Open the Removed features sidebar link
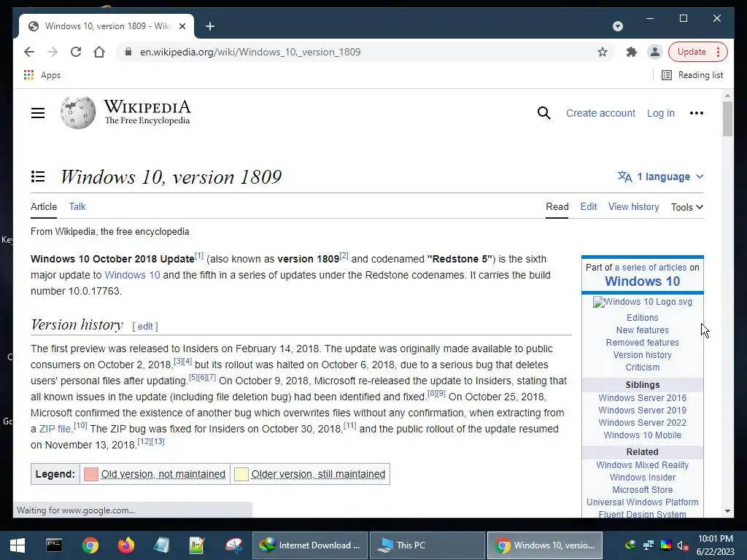Image resolution: width=747 pixels, height=560 pixels. (x=642, y=343)
